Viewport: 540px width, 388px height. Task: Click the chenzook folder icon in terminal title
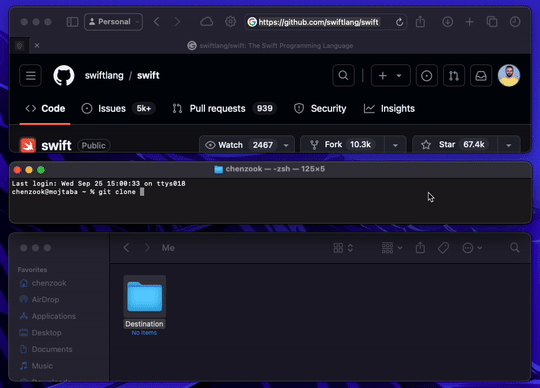coord(218,169)
